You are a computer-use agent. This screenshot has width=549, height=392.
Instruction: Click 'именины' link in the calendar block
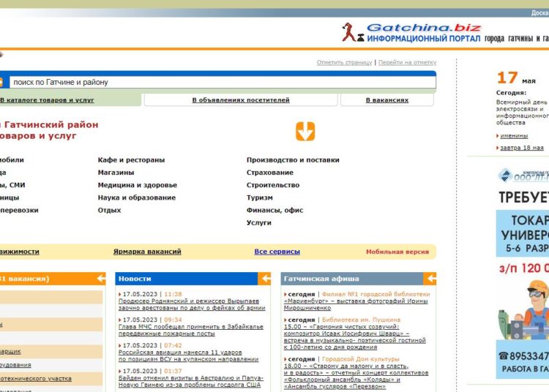[514, 136]
